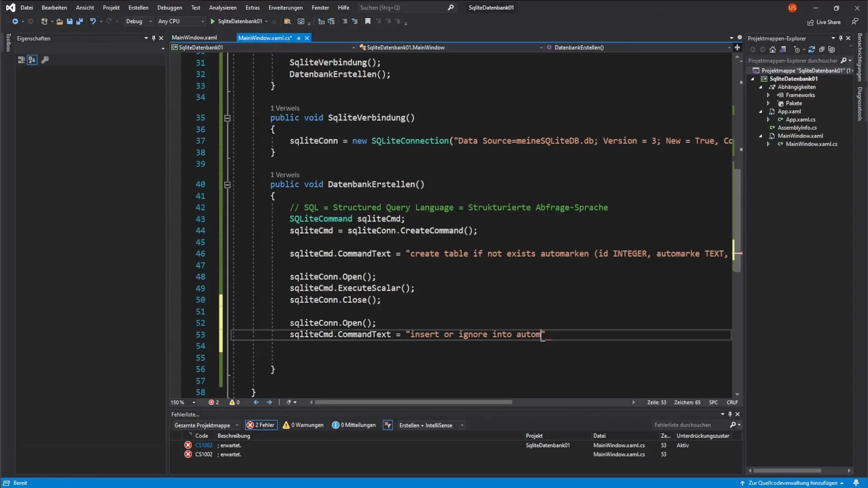868x488 pixels.
Task: Toggle the error list build filter icon
Action: pos(388,425)
